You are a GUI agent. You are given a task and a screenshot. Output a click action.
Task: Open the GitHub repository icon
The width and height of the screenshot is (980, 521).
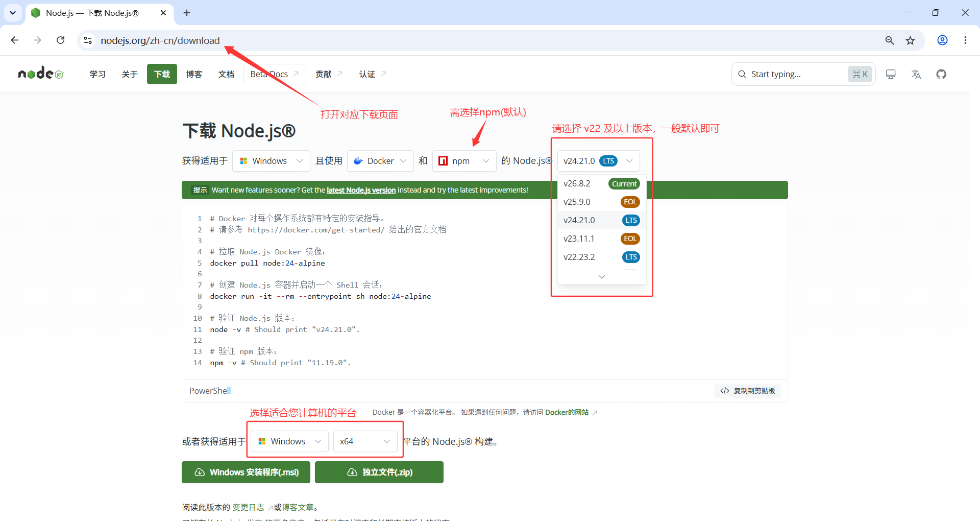tap(941, 74)
